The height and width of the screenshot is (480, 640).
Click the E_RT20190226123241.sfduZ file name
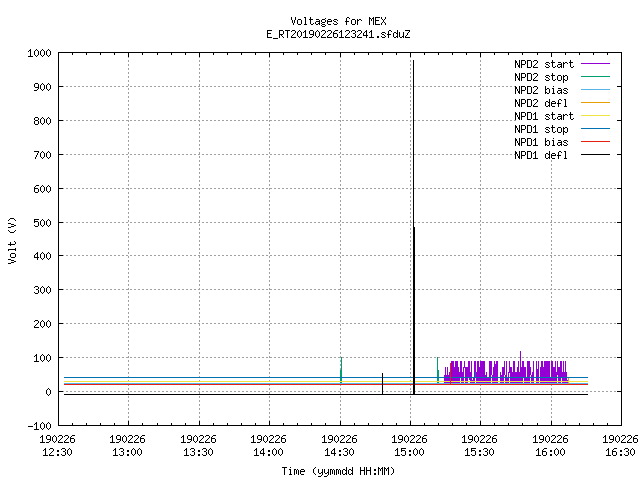338,34
